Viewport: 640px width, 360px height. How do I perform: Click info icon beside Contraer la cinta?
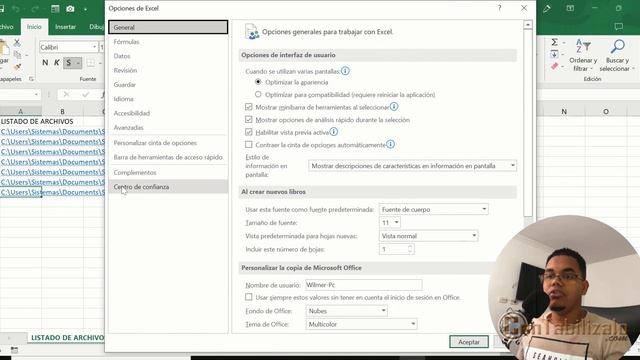click(x=391, y=144)
